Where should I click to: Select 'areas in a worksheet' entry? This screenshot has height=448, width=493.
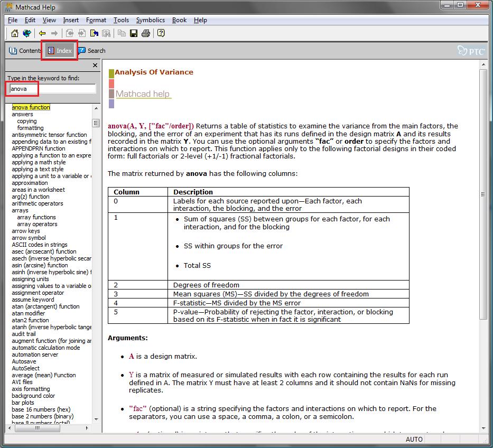pos(39,190)
